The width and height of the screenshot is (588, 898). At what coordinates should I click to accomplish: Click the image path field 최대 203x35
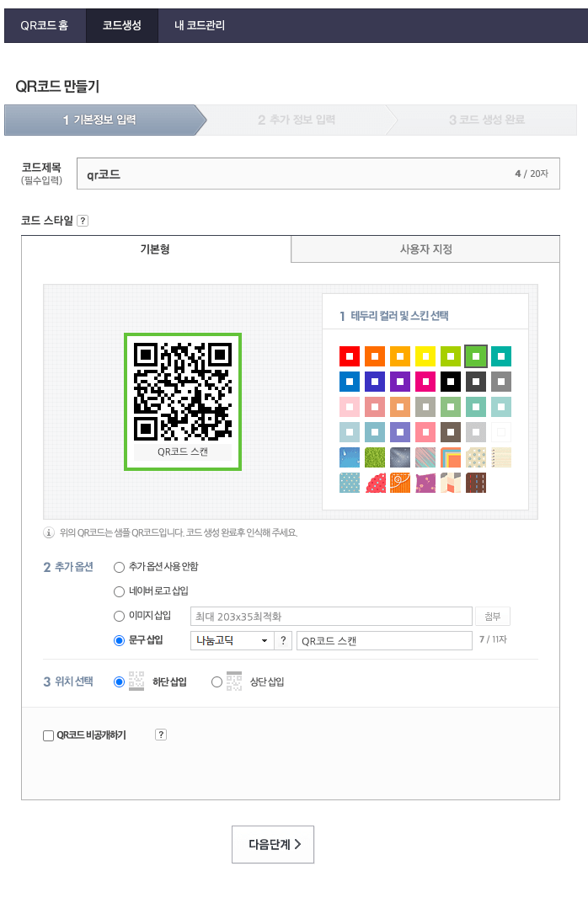(x=332, y=617)
